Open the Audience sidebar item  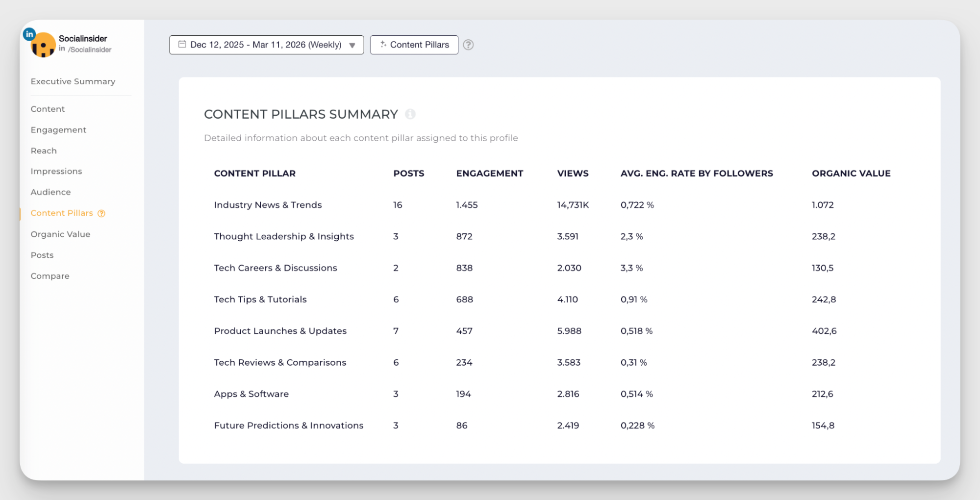point(50,192)
